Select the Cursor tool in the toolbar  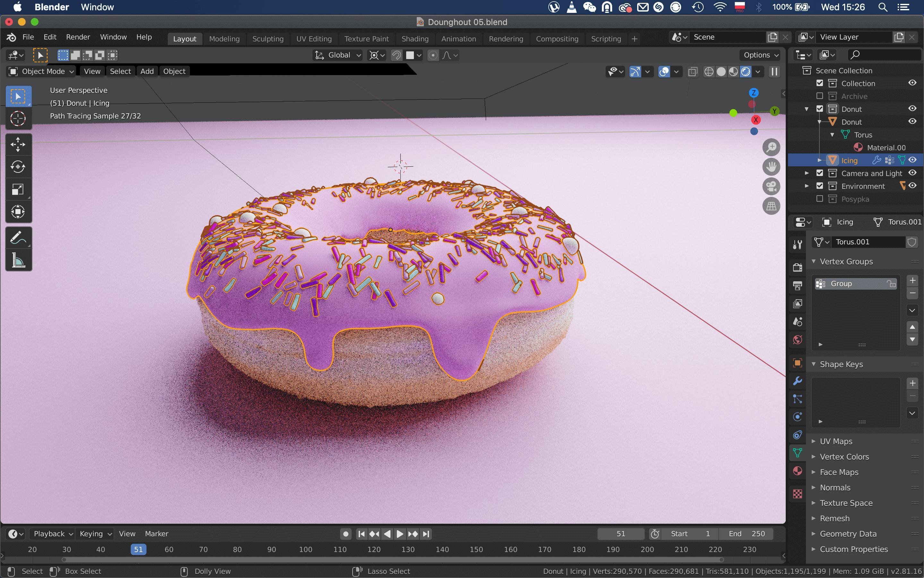[x=18, y=118]
